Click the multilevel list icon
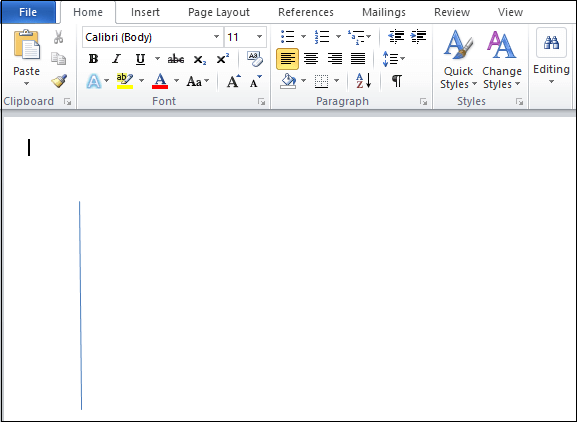The width and height of the screenshot is (577, 422). point(356,37)
